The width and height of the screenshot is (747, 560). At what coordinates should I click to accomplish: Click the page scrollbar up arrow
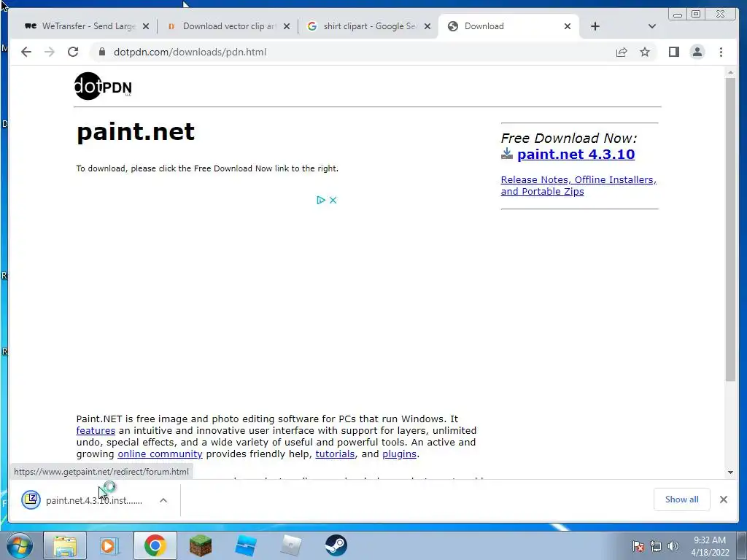click(730, 72)
